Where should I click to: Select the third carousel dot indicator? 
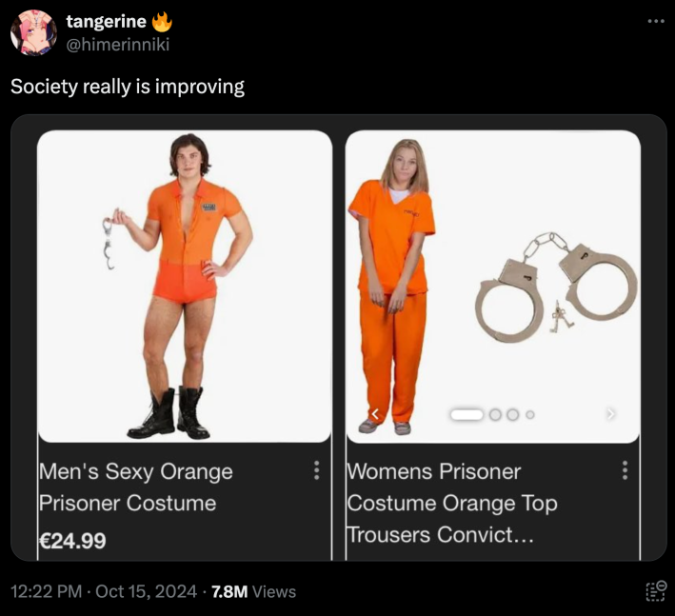click(512, 414)
